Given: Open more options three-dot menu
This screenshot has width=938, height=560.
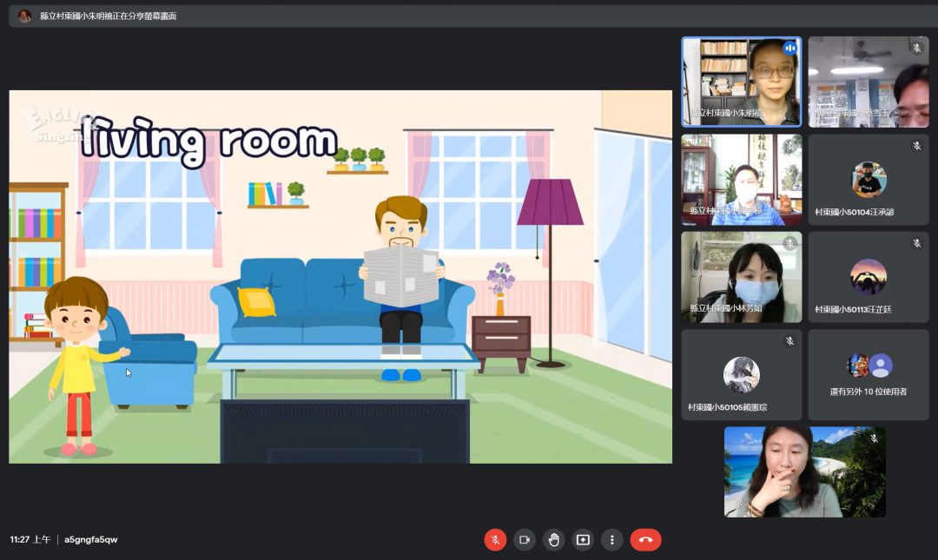Looking at the screenshot, I should pos(611,540).
